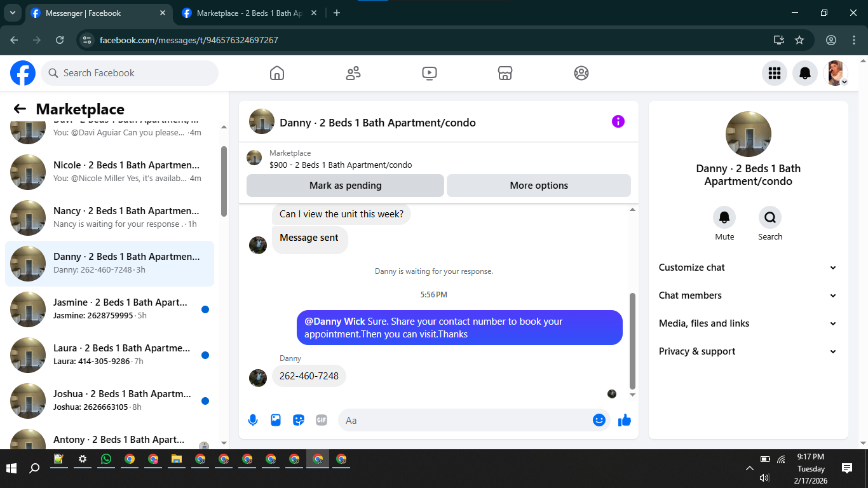Open the Video icon in top navigation

click(x=430, y=73)
